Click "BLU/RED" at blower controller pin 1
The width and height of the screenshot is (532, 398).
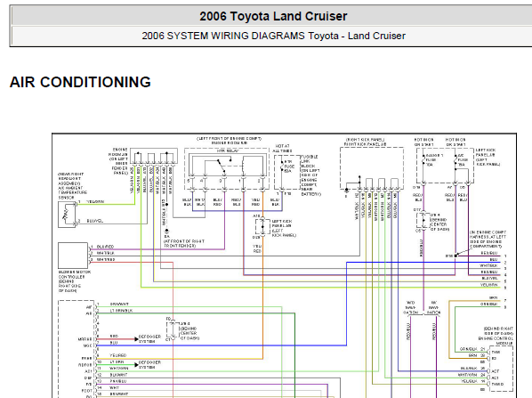106,247
